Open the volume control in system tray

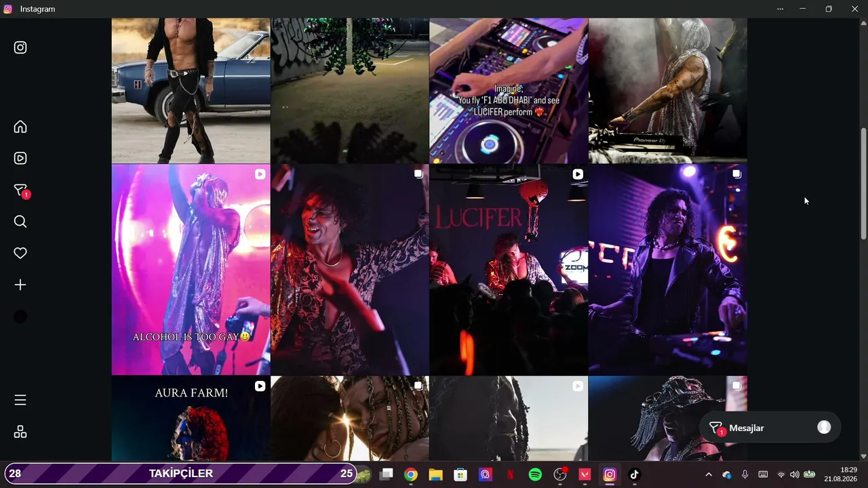tap(794, 474)
